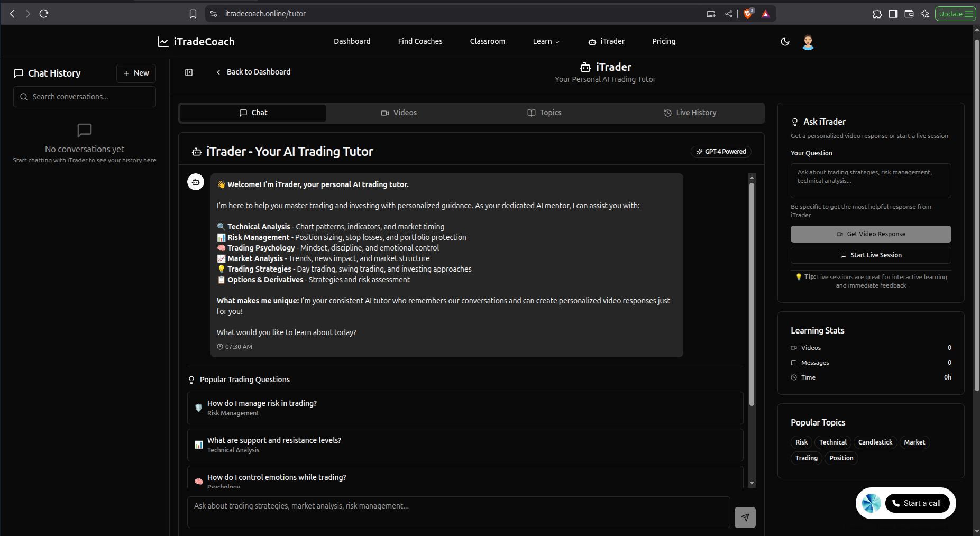Bookmark this page using the bookmark icon
Image resolution: width=980 pixels, height=536 pixels.
[193, 14]
